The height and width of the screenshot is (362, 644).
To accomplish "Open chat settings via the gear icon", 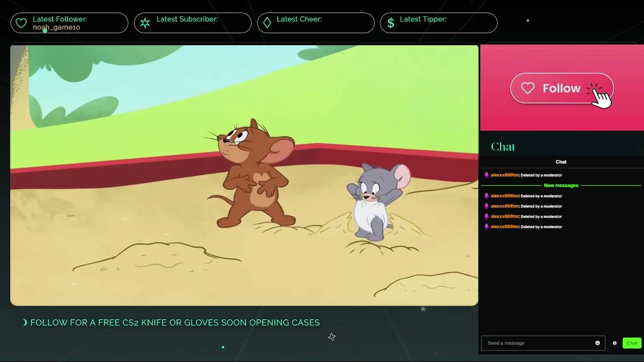I will 615,343.
